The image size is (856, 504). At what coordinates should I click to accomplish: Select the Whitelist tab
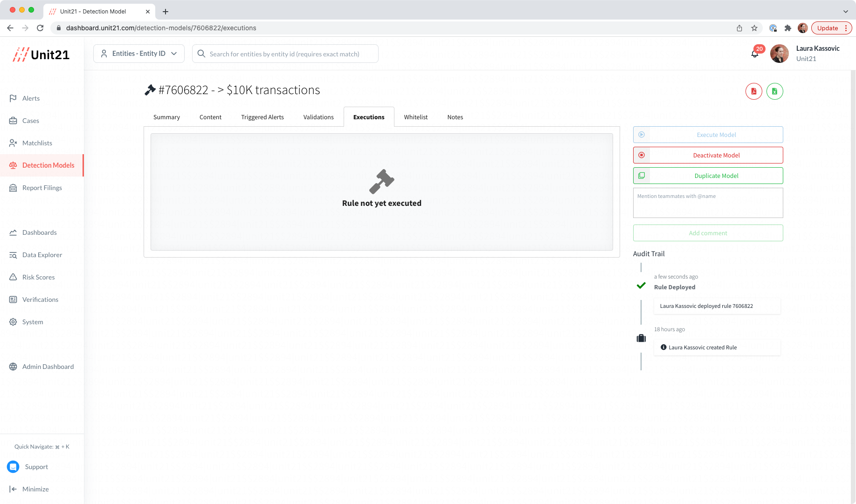pyautogui.click(x=416, y=117)
